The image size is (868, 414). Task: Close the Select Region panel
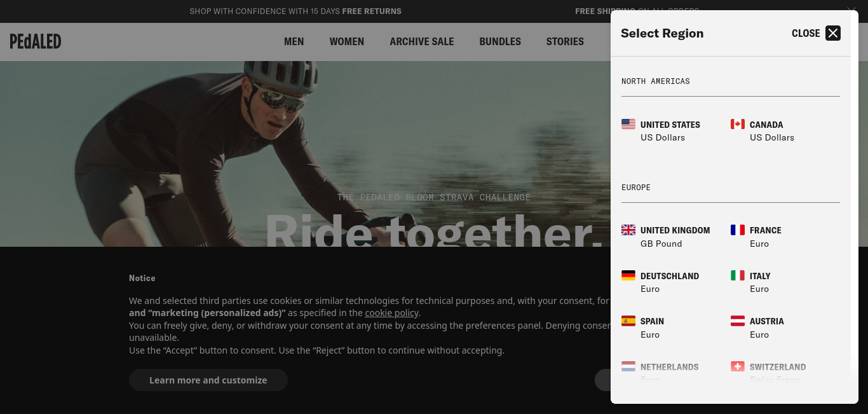pos(832,33)
